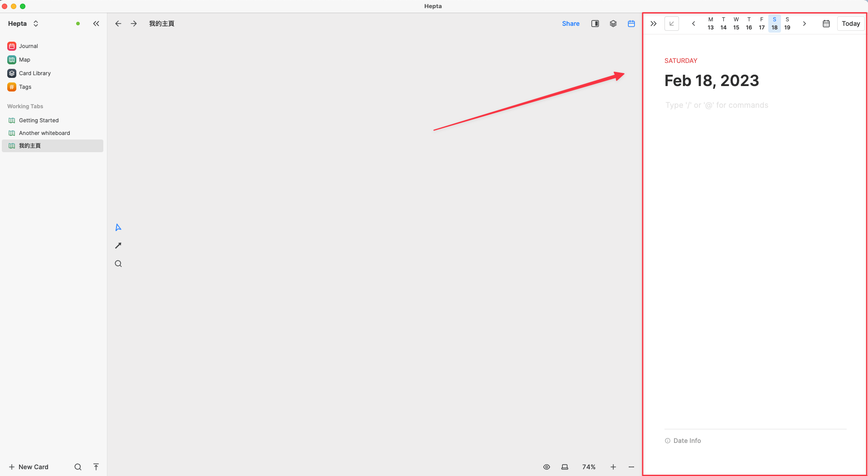Click the whiteboard search magnifier tool

(118, 264)
